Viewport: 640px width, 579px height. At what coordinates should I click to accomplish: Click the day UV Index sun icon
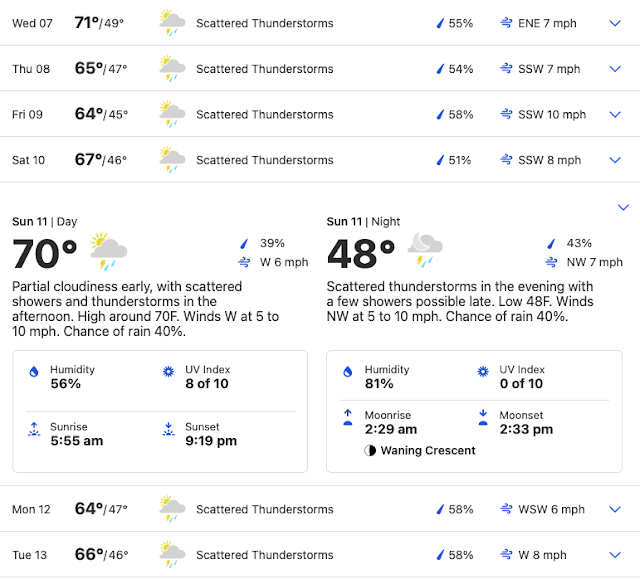(x=168, y=371)
